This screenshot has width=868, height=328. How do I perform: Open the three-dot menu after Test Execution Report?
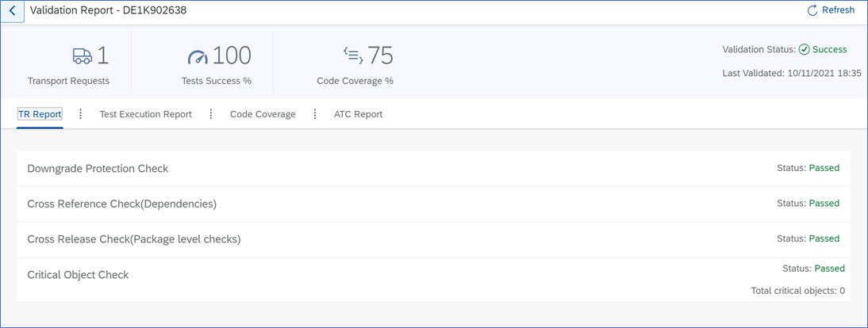[211, 114]
